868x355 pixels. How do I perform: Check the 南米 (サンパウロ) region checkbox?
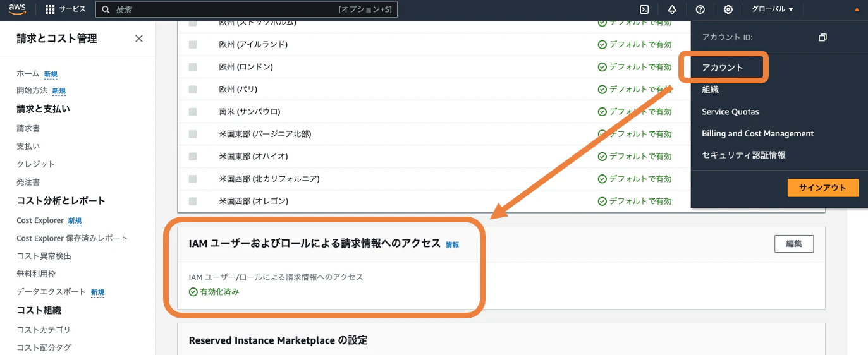[193, 112]
